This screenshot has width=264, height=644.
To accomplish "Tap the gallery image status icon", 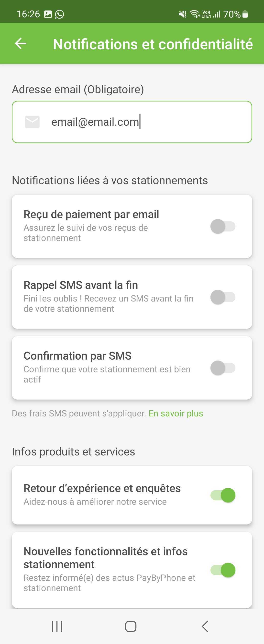I will (48, 14).
